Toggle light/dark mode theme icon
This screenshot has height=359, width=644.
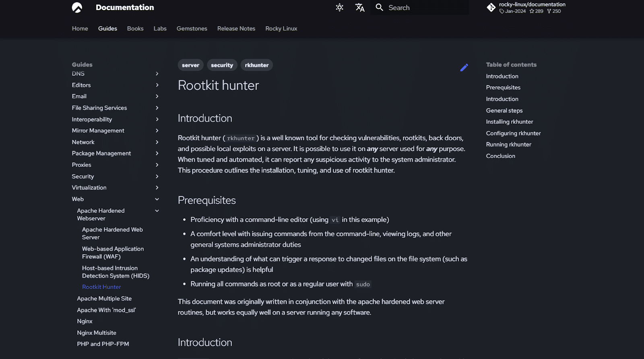339,8
